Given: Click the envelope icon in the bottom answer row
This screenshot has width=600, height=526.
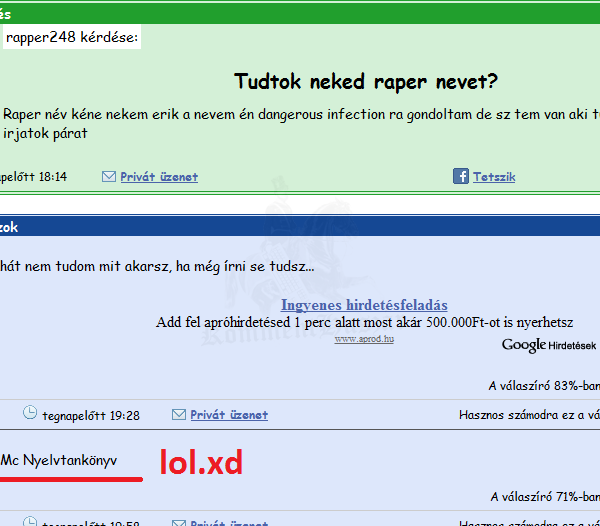Looking at the screenshot, I should point(179,522).
